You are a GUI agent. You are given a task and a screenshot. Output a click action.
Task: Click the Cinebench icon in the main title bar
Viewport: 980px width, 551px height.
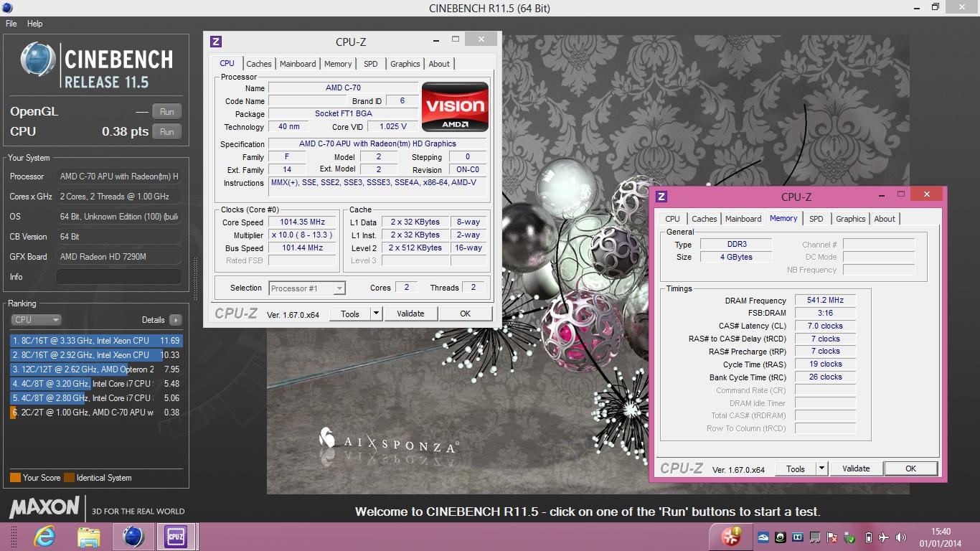pyautogui.click(x=6, y=8)
